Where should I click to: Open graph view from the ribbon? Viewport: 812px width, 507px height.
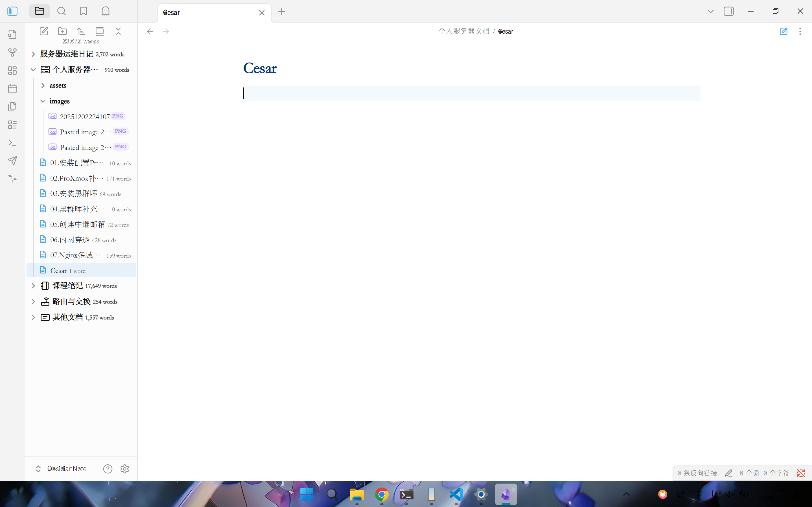(12, 52)
